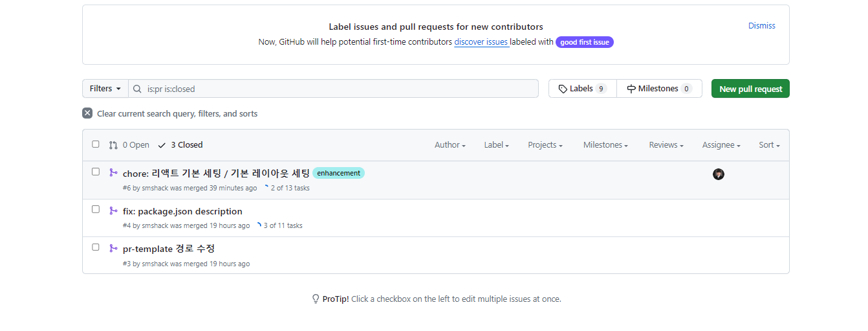Switch to 0 Open pull requests
Screen dimensions: 868x331
pyautogui.click(x=129, y=145)
